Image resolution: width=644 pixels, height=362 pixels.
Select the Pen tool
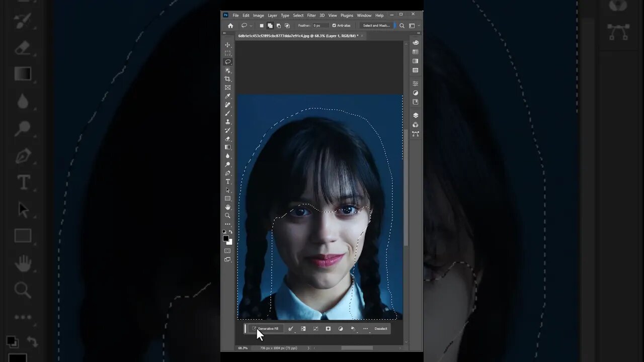(x=227, y=173)
